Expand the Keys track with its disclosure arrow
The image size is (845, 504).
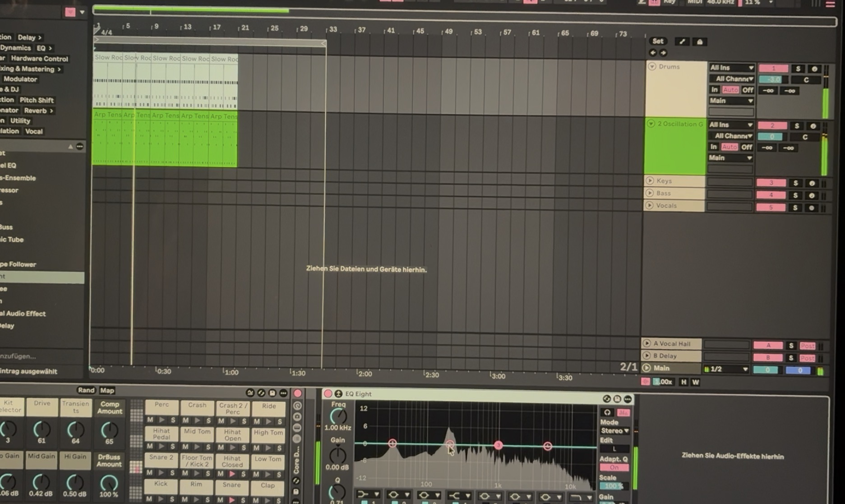point(650,181)
